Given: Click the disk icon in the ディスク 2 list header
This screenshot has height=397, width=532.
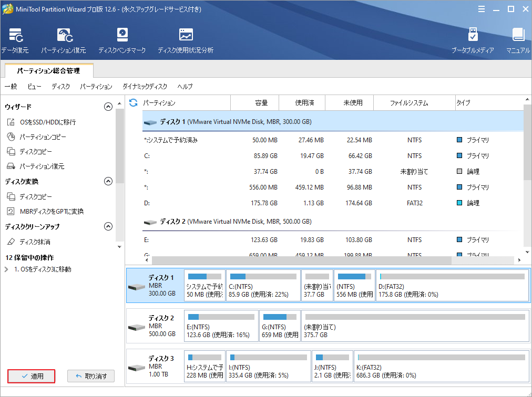Looking at the screenshot, I should [150, 222].
